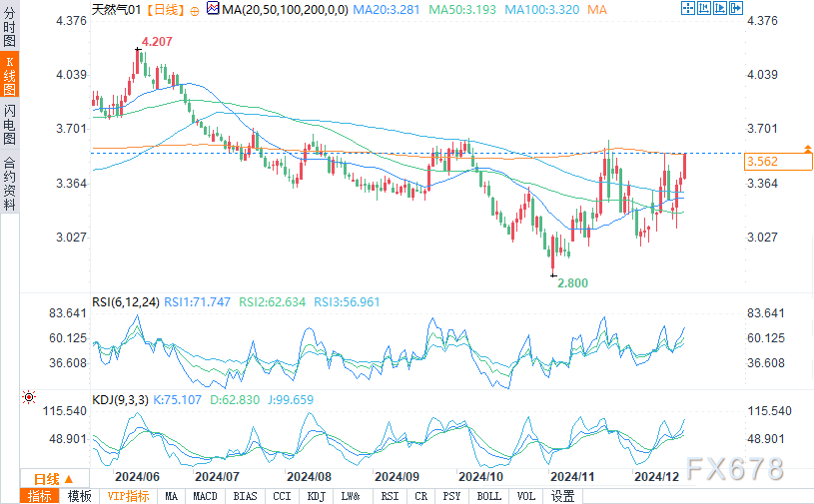Expand the 日线 period dropdown
The width and height of the screenshot is (814, 504).
point(54,479)
